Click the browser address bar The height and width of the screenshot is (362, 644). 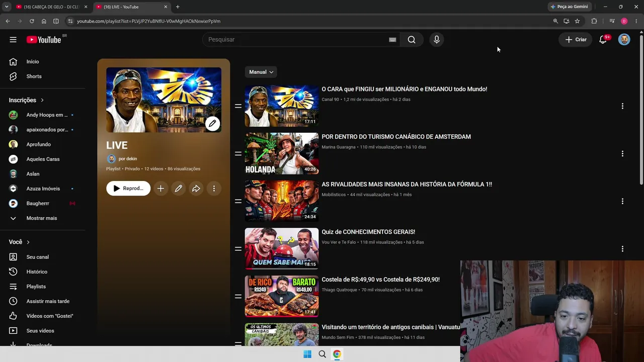(x=312, y=21)
